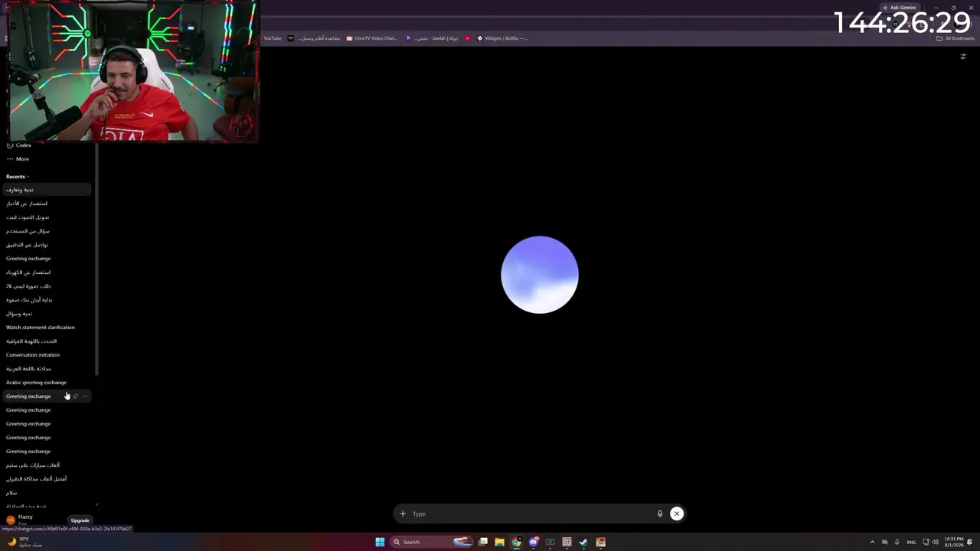This screenshot has width=980, height=551.
Task: Open chat 'استفسار عن الكهرباء'
Action: (x=47, y=272)
